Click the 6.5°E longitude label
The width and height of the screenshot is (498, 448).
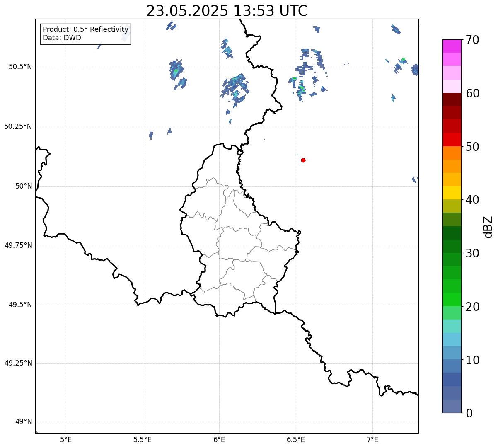(x=296, y=440)
